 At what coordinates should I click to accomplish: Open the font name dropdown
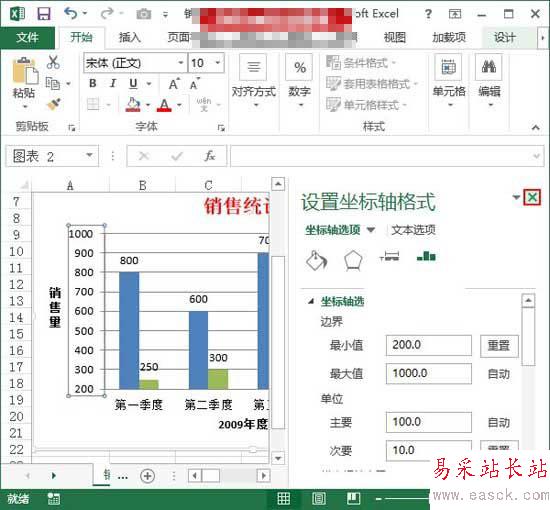(x=181, y=63)
